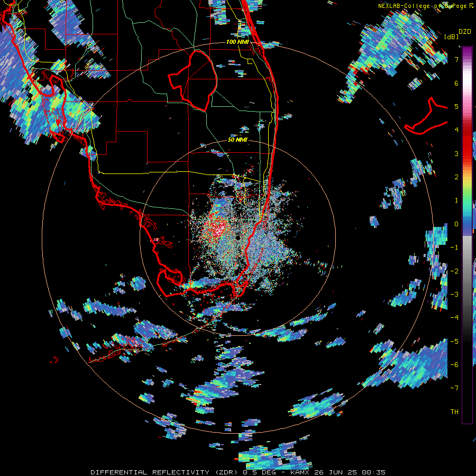Screen dimensions: 476x476
Task: Click the -7 value on the color scale
Action: click(x=454, y=388)
